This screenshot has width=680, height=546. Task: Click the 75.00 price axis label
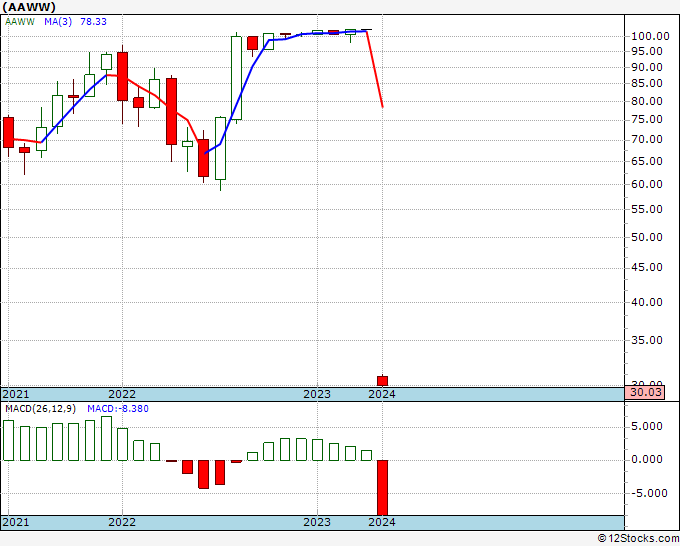coord(647,120)
